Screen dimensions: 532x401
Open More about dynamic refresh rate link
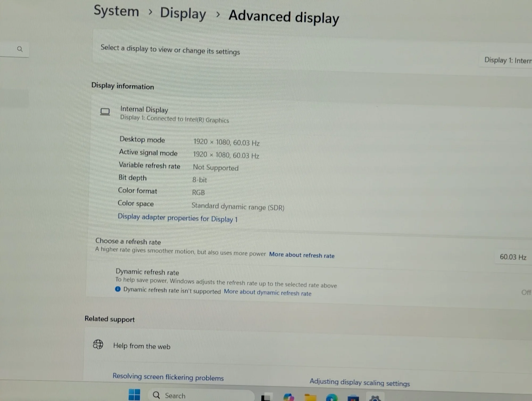coord(267,292)
